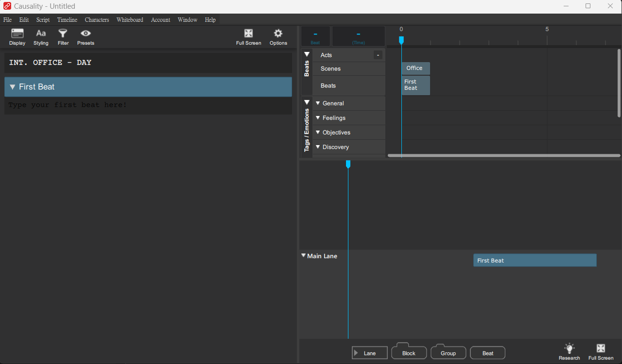Screen dimensions: 622x364
Task: Add a new Group
Action: pos(449,352)
